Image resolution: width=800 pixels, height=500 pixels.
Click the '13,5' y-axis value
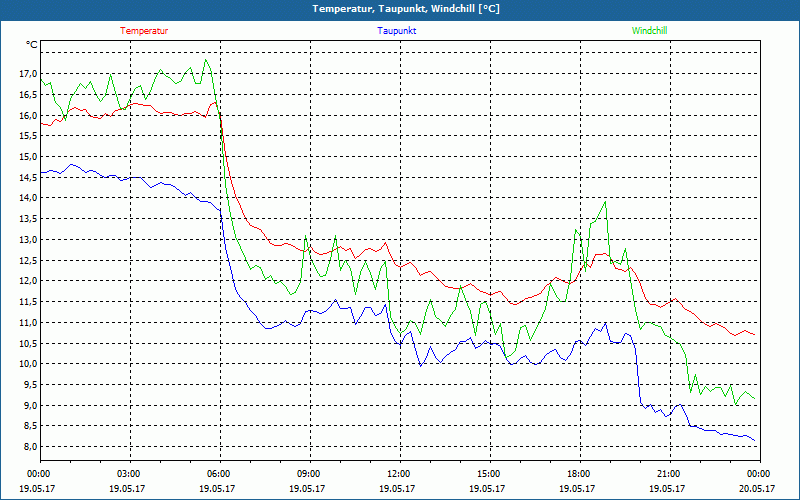coord(28,219)
